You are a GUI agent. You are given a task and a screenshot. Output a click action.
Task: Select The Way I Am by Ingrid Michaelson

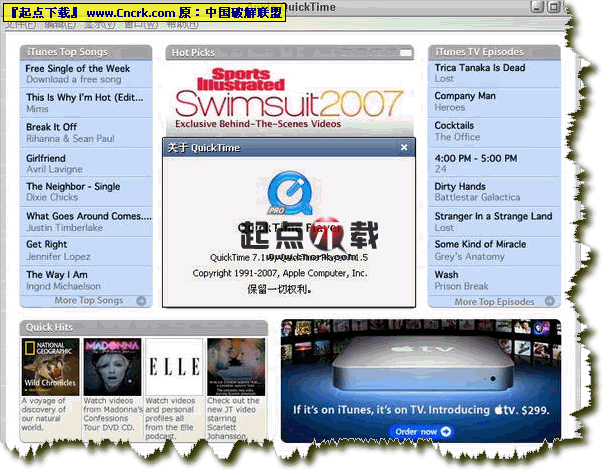86,280
